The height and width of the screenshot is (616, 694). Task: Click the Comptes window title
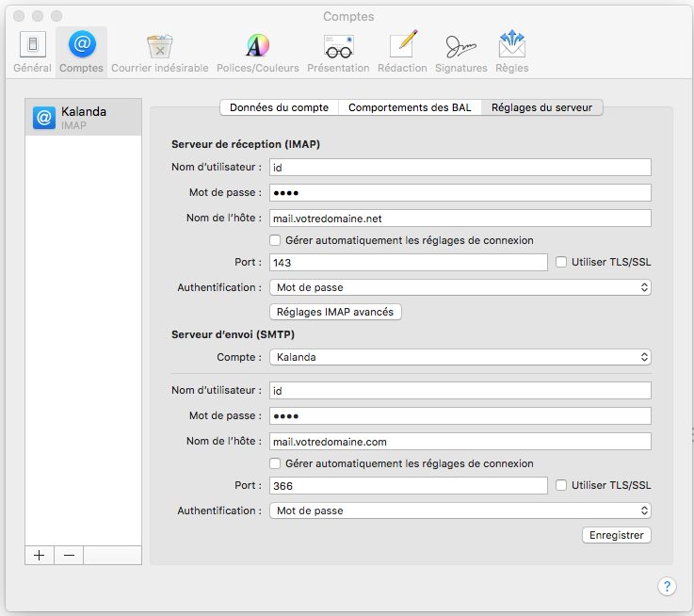coord(348,16)
